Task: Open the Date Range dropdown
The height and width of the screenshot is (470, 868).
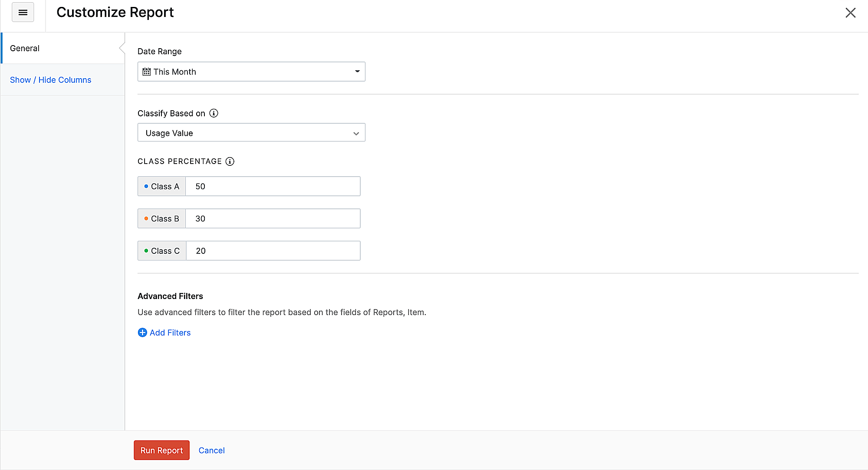Action: click(251, 71)
